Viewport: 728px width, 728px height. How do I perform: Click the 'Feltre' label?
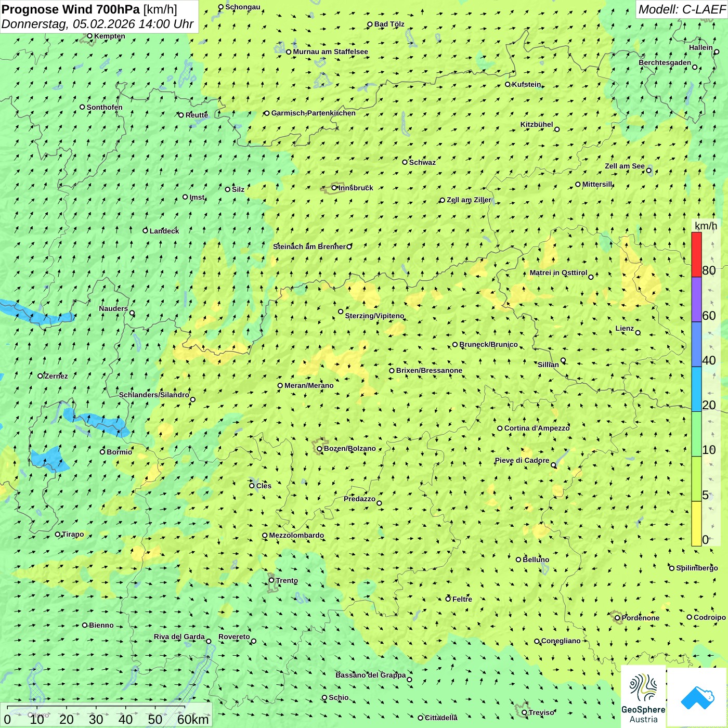(462, 599)
